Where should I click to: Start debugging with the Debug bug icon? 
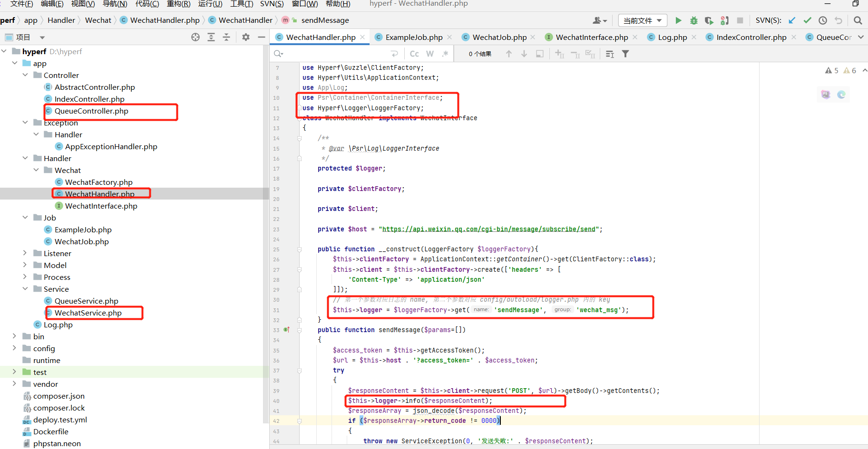pos(693,20)
